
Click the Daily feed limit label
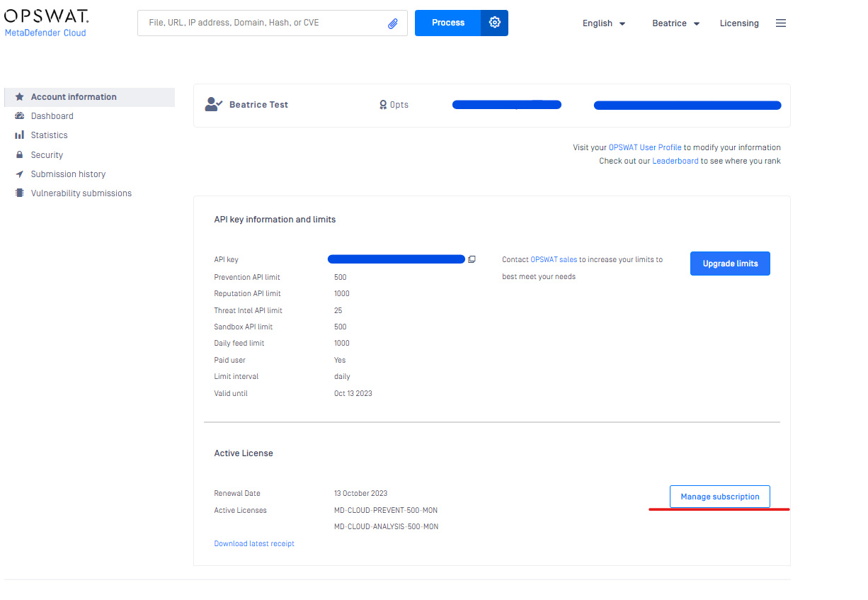point(241,343)
